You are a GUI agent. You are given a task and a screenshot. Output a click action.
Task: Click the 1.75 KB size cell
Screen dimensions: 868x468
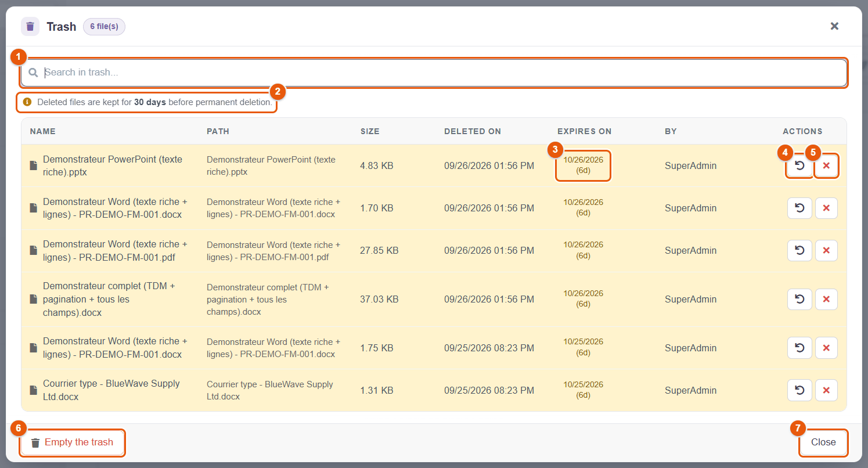tap(377, 348)
